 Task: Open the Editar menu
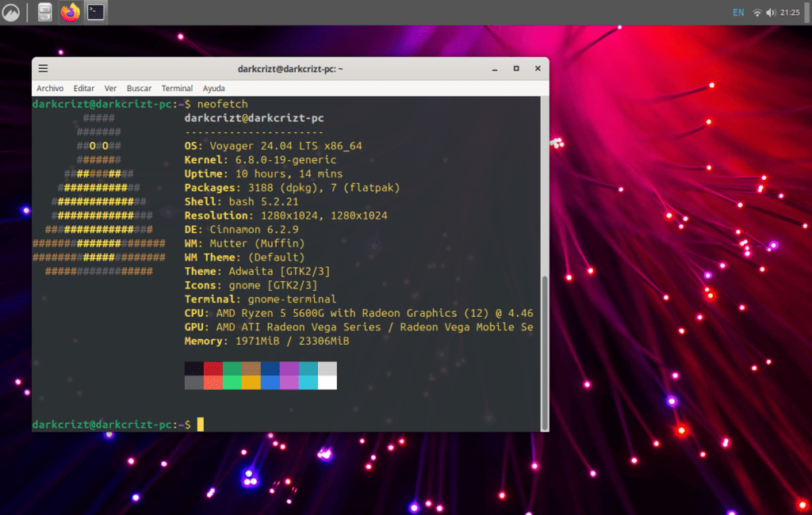click(x=83, y=88)
